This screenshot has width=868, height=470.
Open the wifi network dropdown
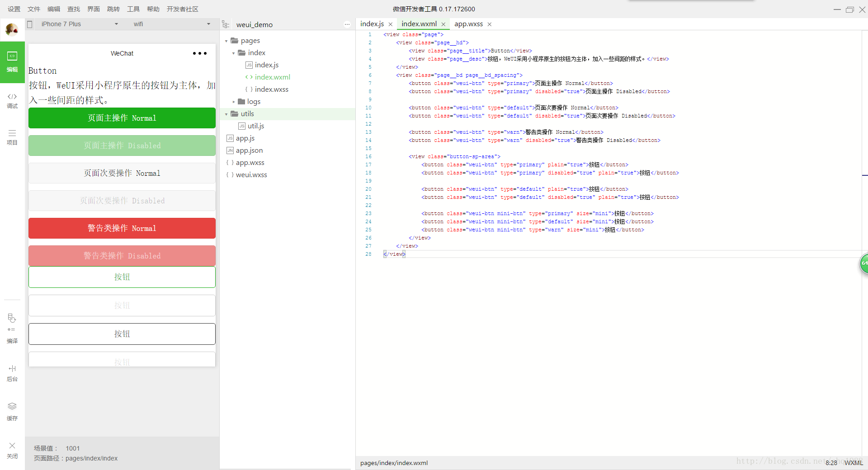[172, 24]
